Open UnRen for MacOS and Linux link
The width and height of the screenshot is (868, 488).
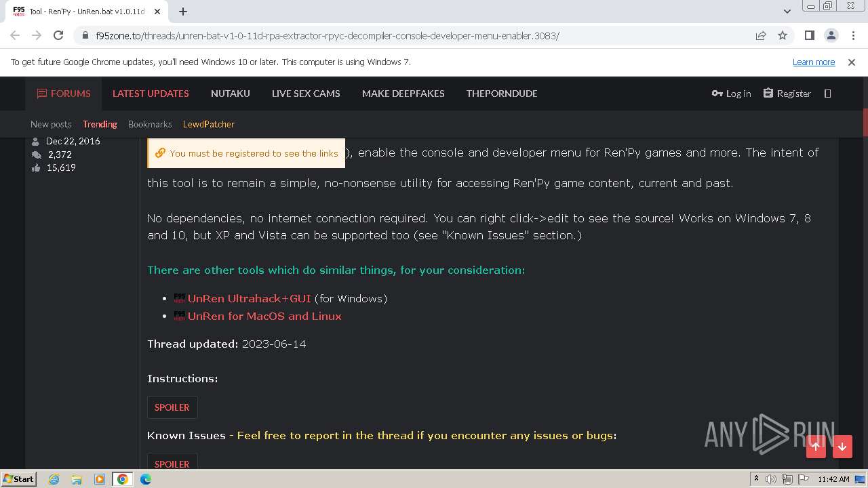tap(264, 316)
